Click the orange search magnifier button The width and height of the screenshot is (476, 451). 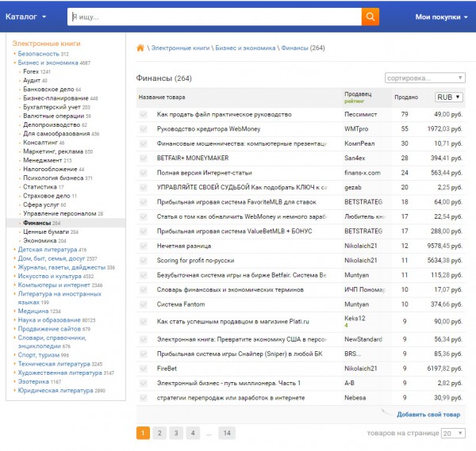tap(370, 17)
